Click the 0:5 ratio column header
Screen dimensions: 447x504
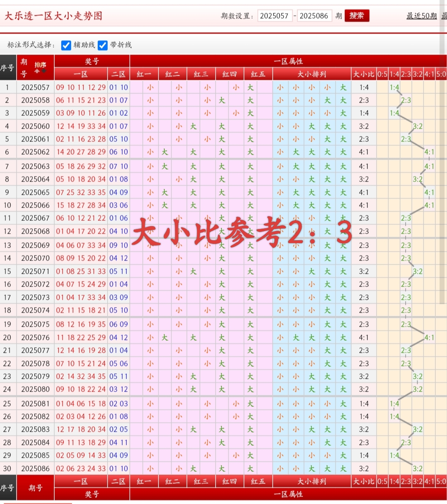point(382,74)
